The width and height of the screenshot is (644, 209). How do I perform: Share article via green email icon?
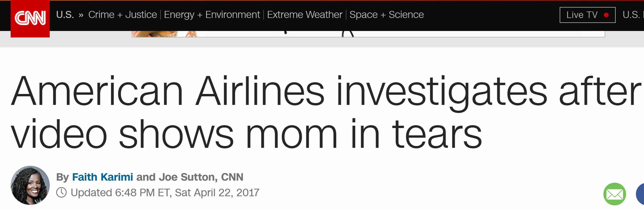coord(614,194)
